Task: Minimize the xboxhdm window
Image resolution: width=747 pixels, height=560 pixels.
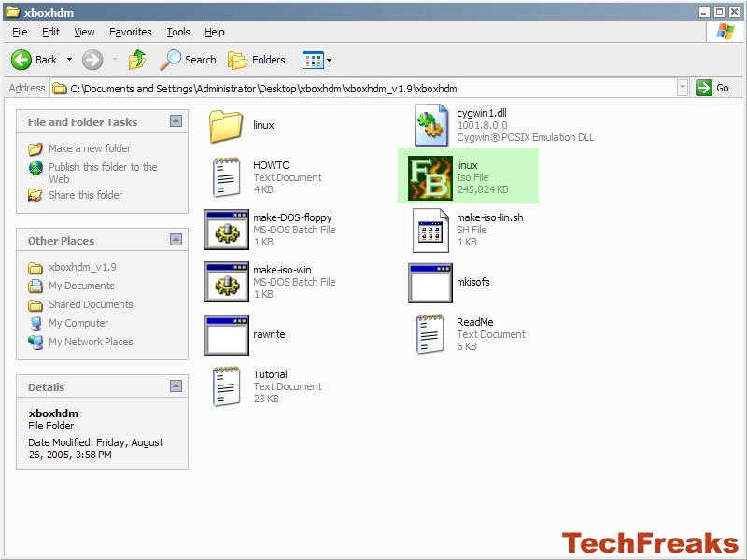Action: (704, 11)
